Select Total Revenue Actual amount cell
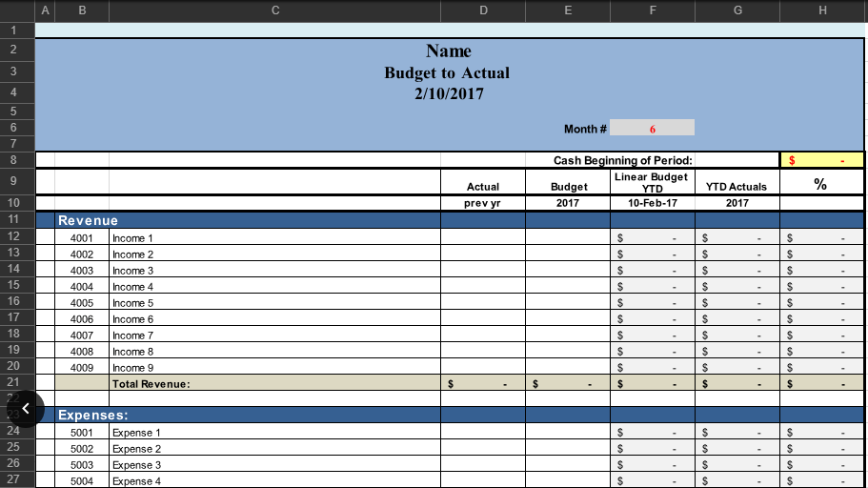The width and height of the screenshot is (868, 488). tap(483, 384)
